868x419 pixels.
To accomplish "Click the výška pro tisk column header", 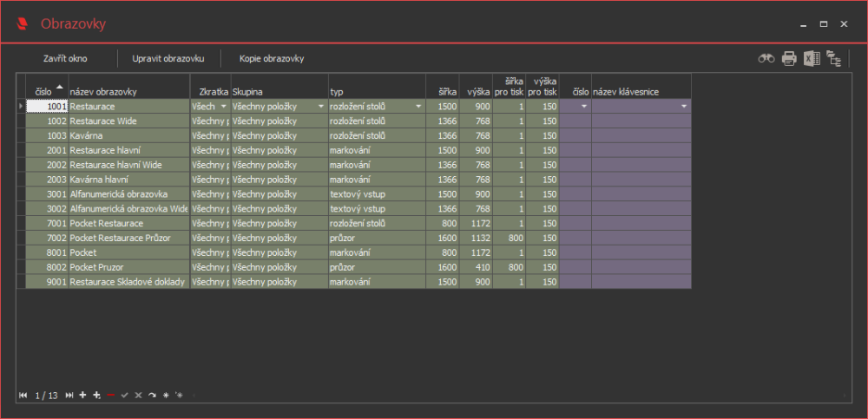I will point(542,86).
